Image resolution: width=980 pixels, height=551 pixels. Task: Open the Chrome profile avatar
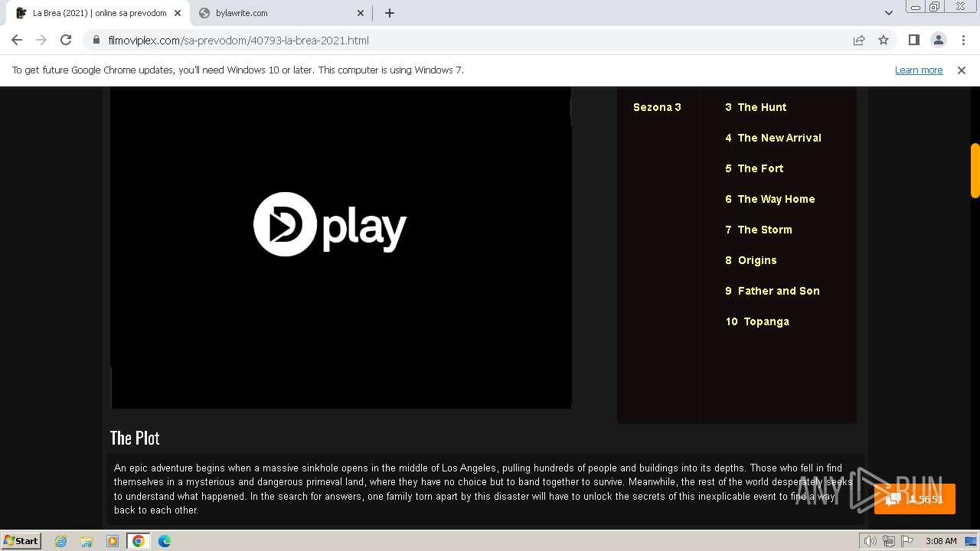tap(938, 40)
